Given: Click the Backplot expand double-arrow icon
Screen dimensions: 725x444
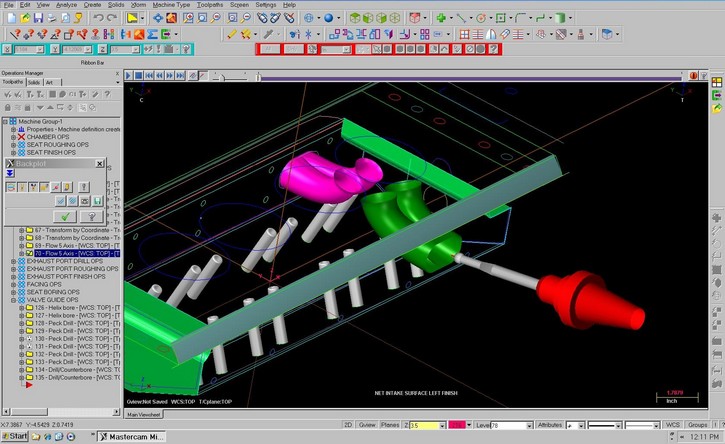Looking at the screenshot, I should point(10,173).
